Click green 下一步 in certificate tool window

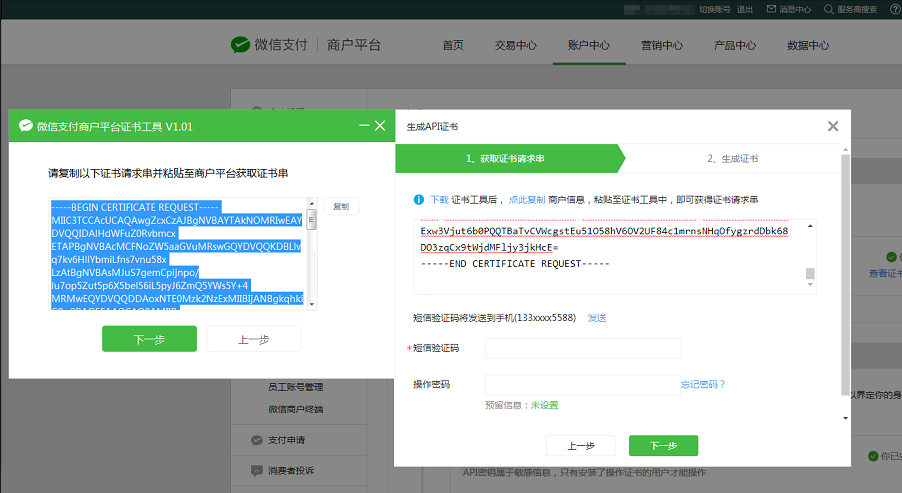coord(149,339)
